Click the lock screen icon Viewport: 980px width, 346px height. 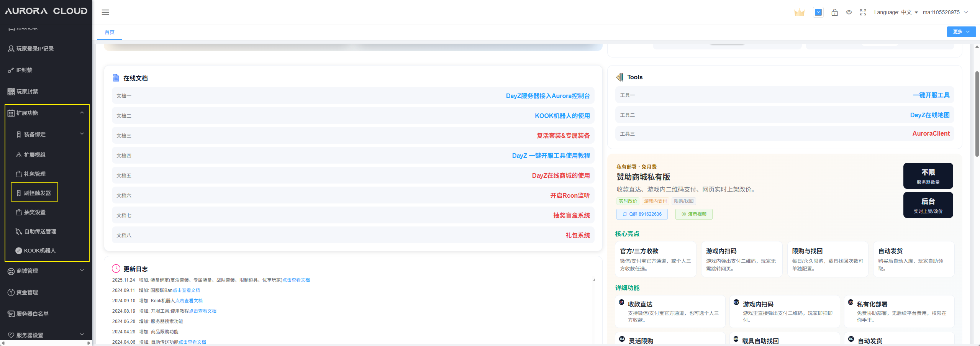(834, 12)
